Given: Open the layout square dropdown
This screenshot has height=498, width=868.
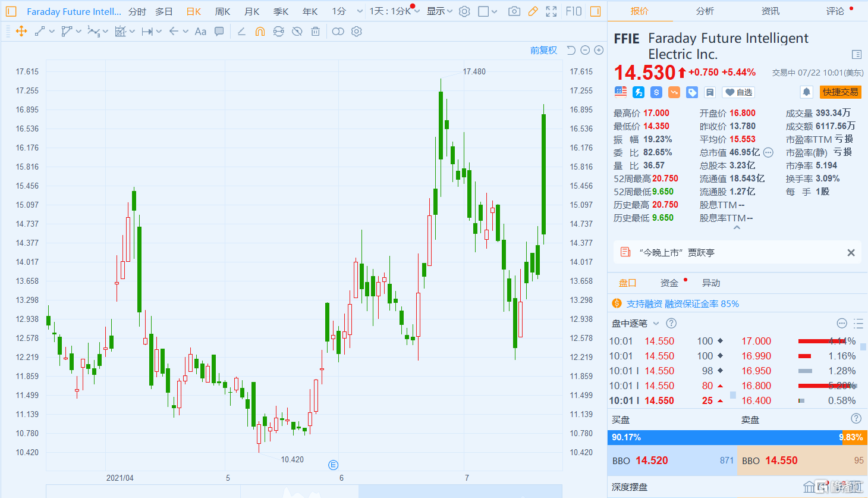Looking at the screenshot, I should point(488,11).
